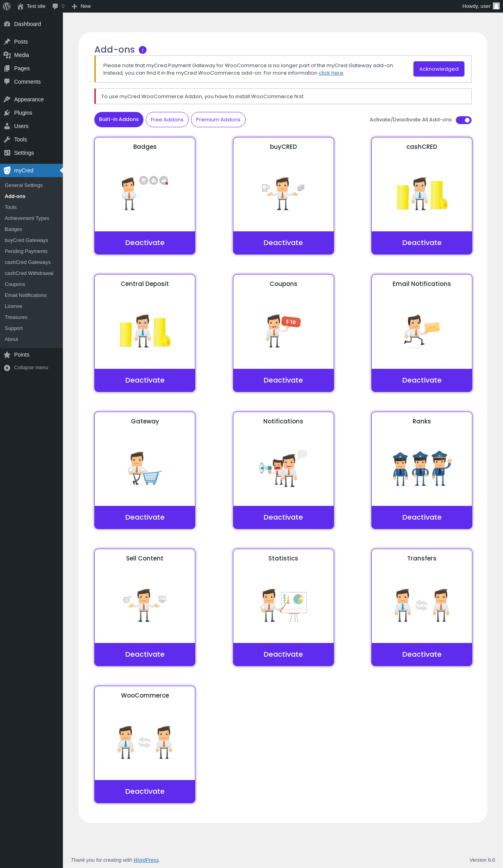Click the Test site home icon

[x=20, y=6]
